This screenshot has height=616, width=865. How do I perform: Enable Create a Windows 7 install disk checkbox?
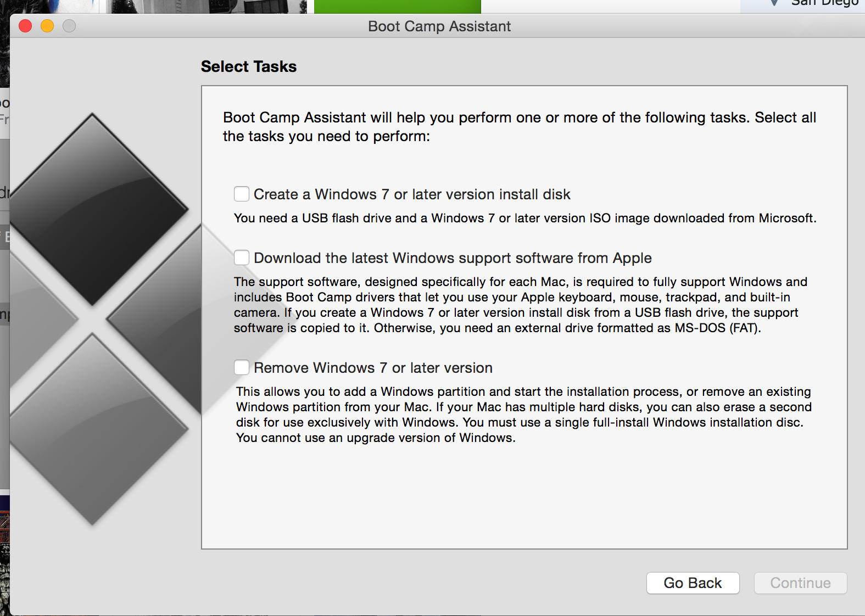pos(242,194)
